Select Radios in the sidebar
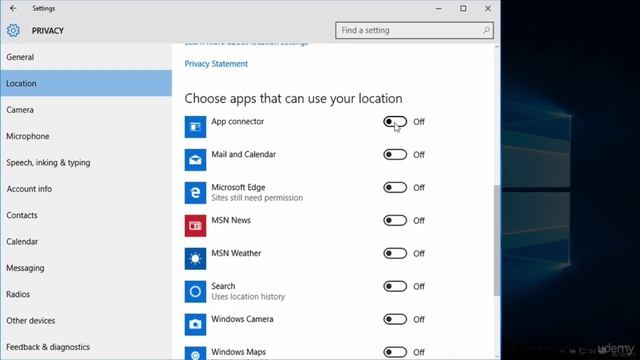640x360 pixels. coord(86,294)
